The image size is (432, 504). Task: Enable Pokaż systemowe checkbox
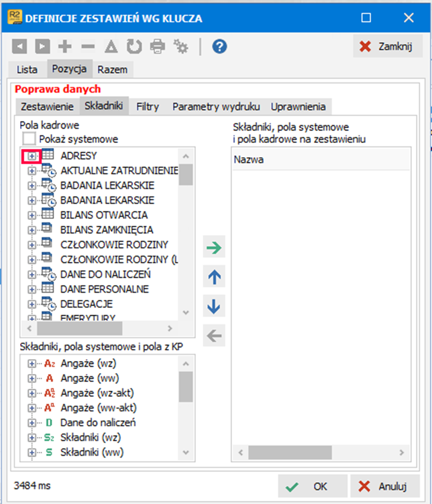29,139
